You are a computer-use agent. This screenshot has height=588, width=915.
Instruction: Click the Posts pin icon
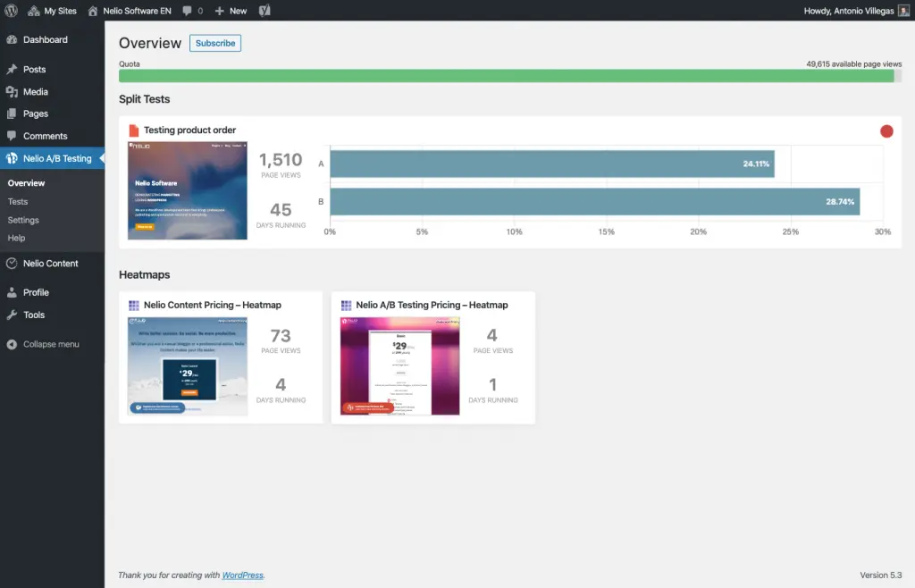point(12,70)
